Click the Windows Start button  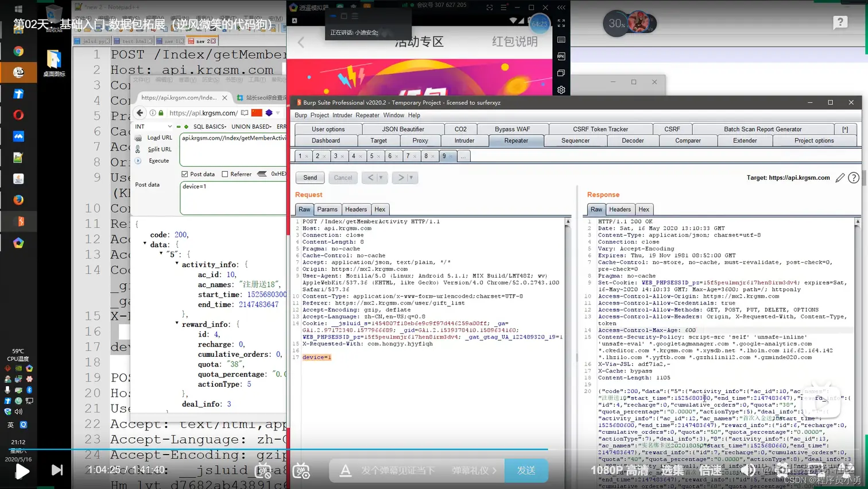click(18, 9)
